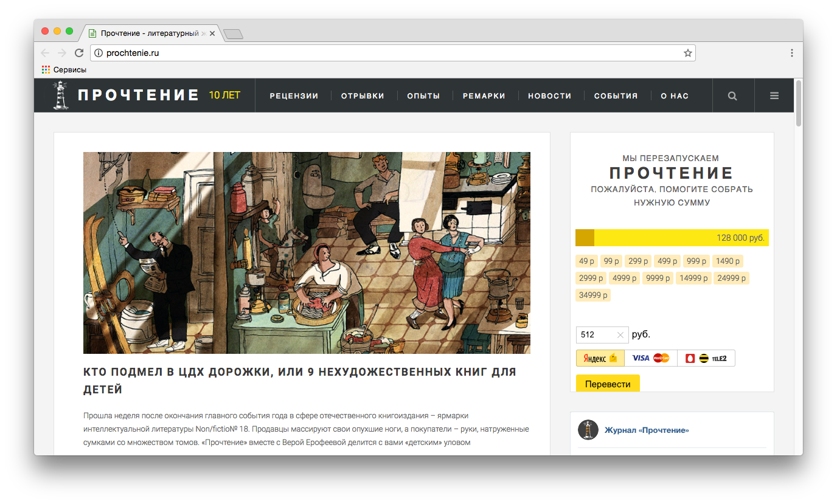Bookmark the page with the star icon
837x504 pixels.
pos(687,53)
